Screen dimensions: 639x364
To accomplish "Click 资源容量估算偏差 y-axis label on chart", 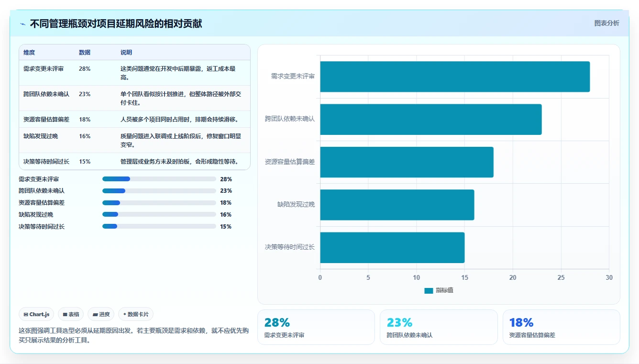I will click(x=290, y=162).
